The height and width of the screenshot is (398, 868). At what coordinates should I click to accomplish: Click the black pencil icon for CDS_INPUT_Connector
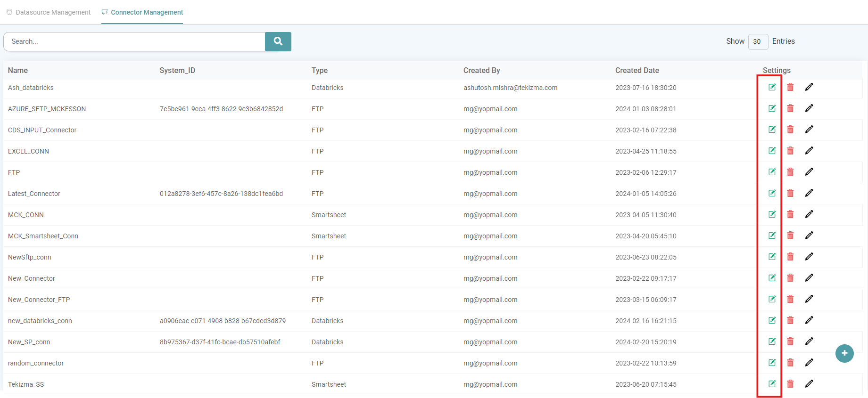pyautogui.click(x=809, y=130)
